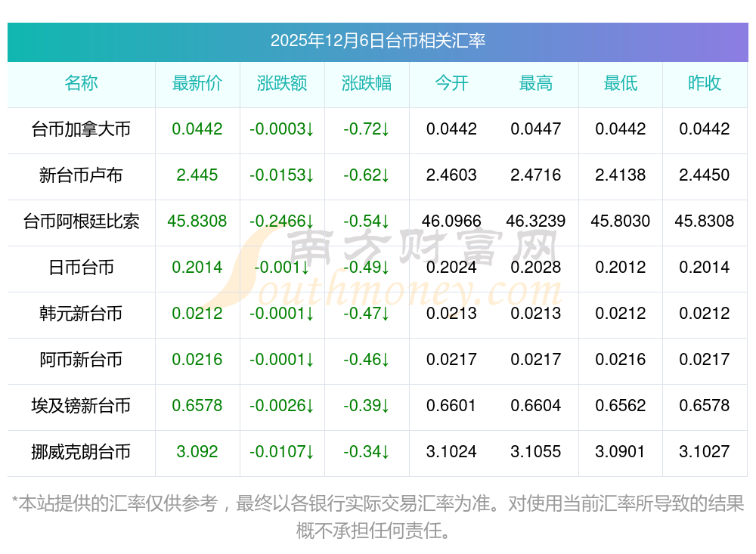Screen dimensions: 756x554
Task: Select latest price 3.092 for 挪威克朗台币
Action: click(x=197, y=452)
